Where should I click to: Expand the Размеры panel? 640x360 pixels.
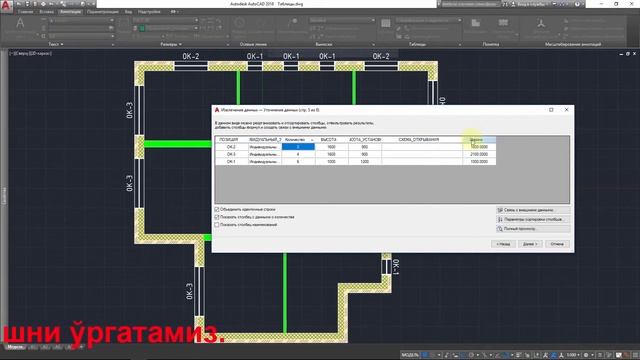point(171,44)
